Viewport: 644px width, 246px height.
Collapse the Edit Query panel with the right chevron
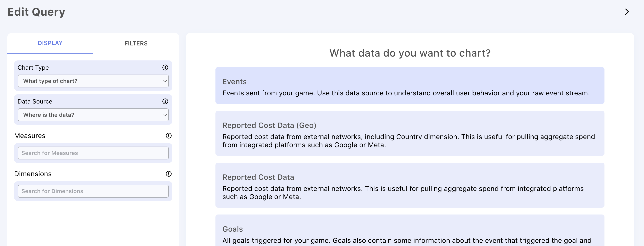pos(627,12)
